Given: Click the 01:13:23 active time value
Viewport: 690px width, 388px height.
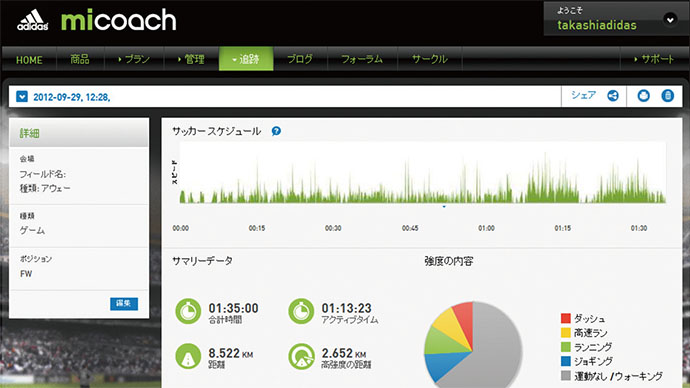Looking at the screenshot, I should pos(346,308).
